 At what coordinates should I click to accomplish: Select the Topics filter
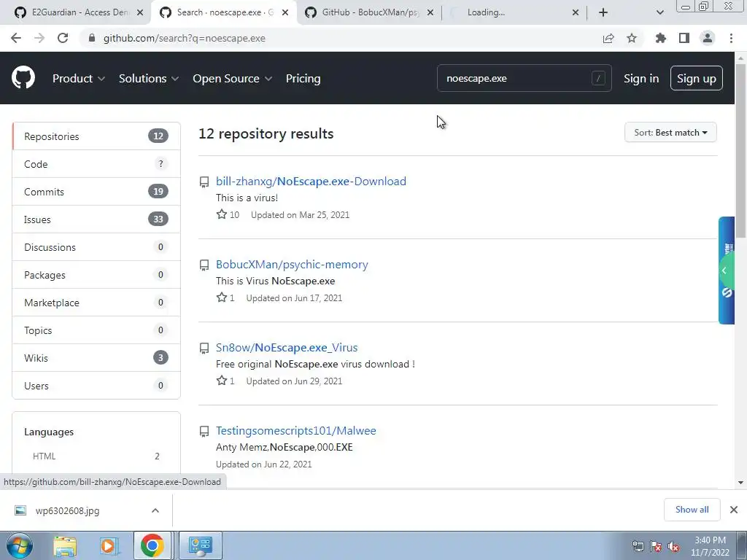click(x=96, y=330)
